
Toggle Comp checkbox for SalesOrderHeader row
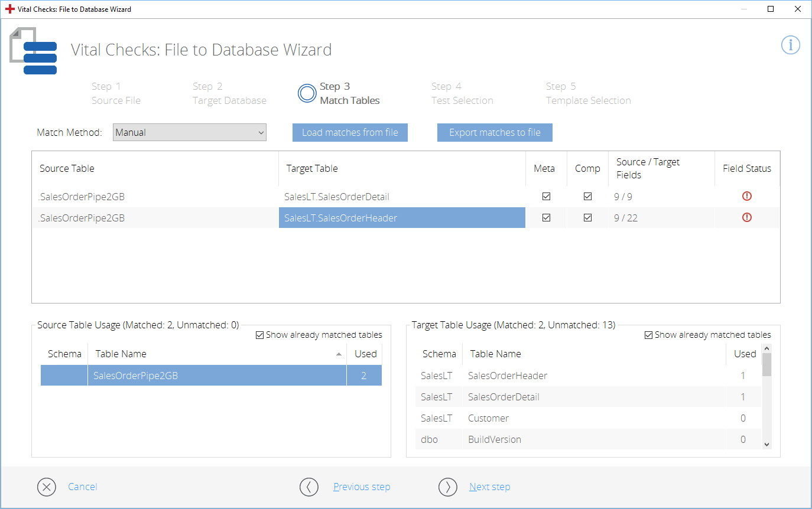587,218
